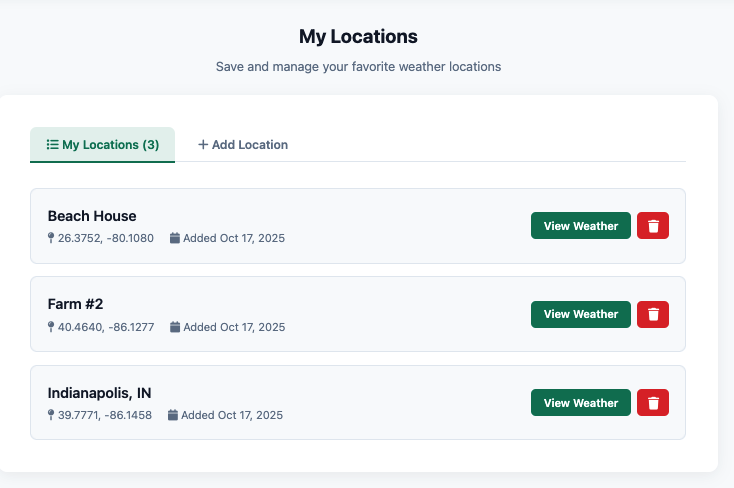Screen dimensions: 734x488
Task: Click the calendar icon in Farm #2 row
Action: click(175, 327)
